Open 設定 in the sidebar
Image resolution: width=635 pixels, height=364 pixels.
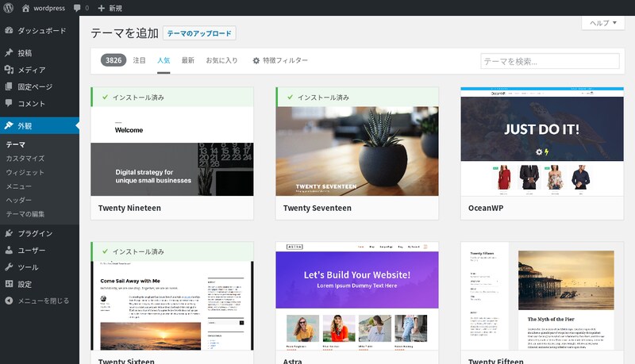point(25,285)
